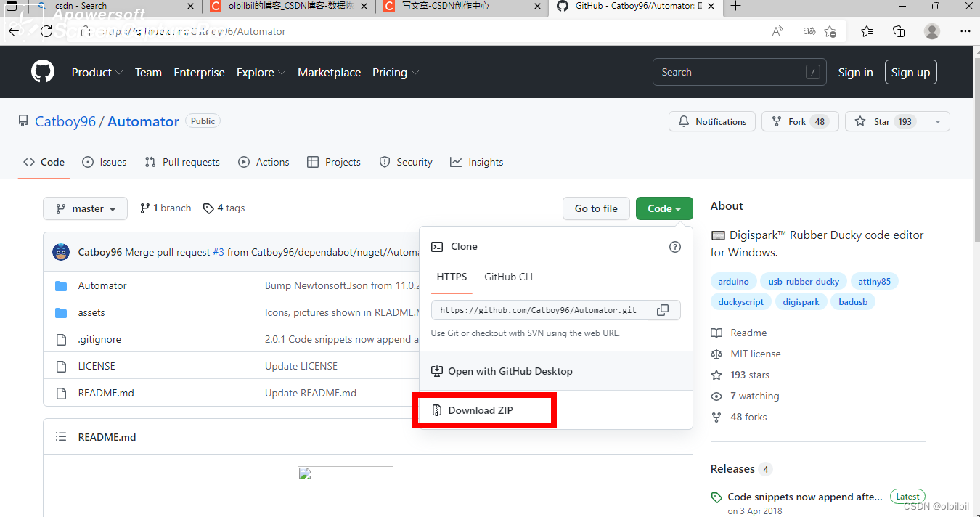Expand the Explore menu
The height and width of the screenshot is (517, 980).
click(261, 72)
